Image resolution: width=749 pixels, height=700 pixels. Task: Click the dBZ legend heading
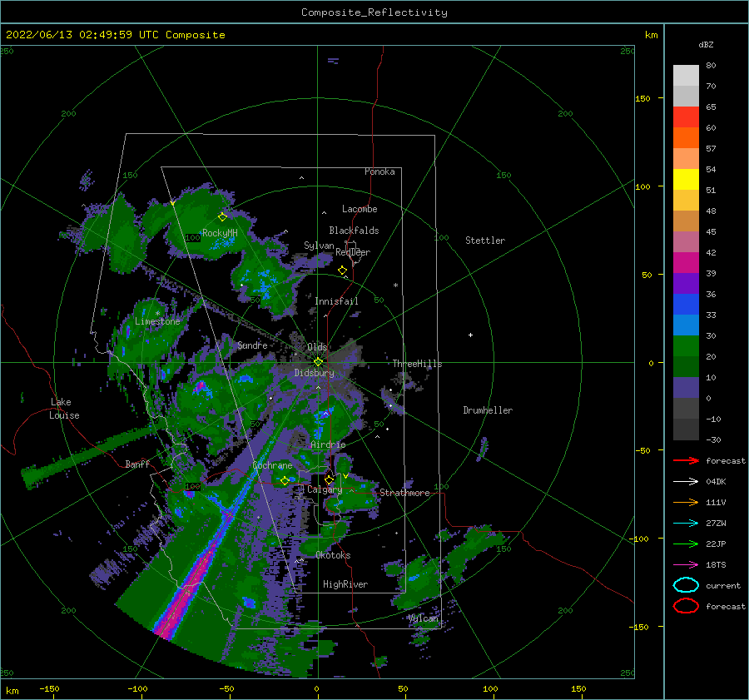point(706,44)
